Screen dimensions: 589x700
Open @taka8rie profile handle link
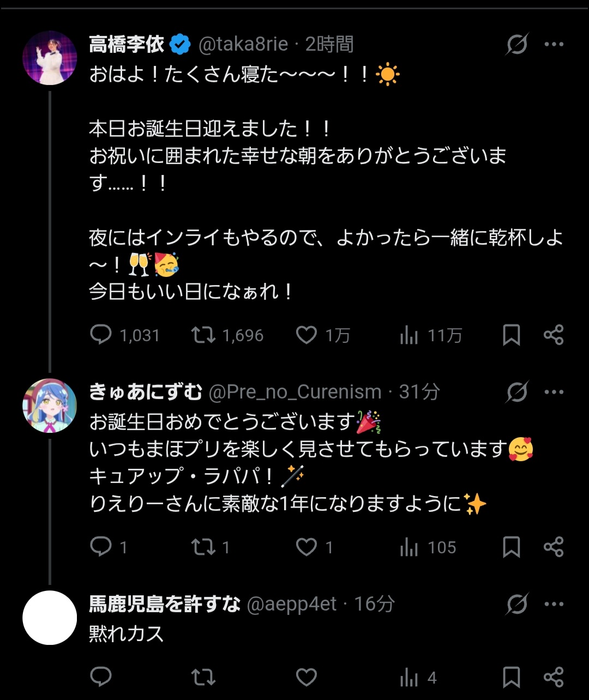point(243,44)
